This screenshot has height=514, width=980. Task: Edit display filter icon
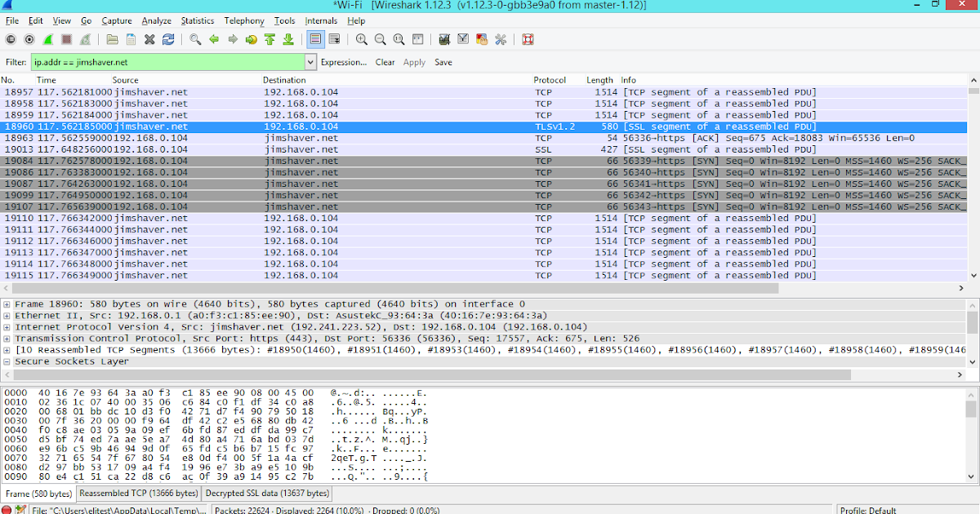coord(463,39)
